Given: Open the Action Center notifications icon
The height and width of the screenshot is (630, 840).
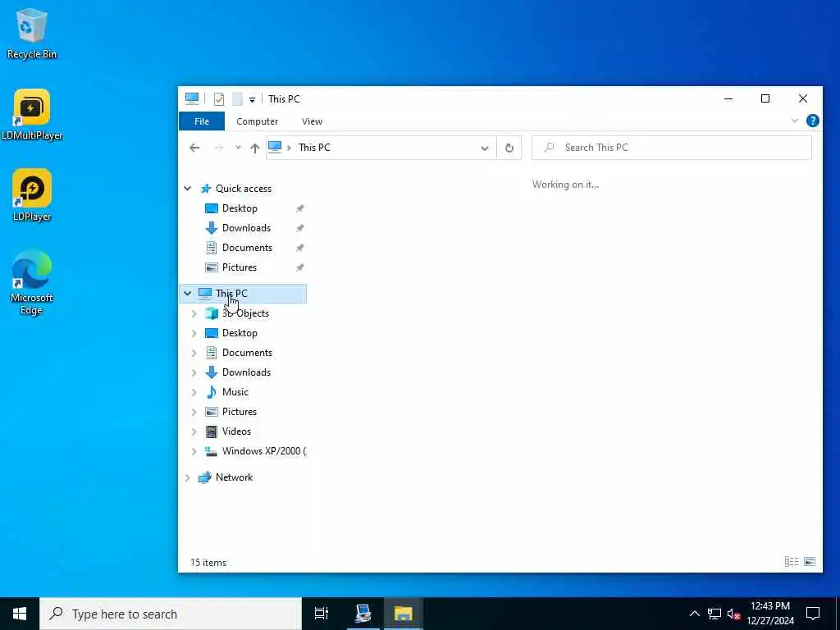Looking at the screenshot, I should 813,614.
